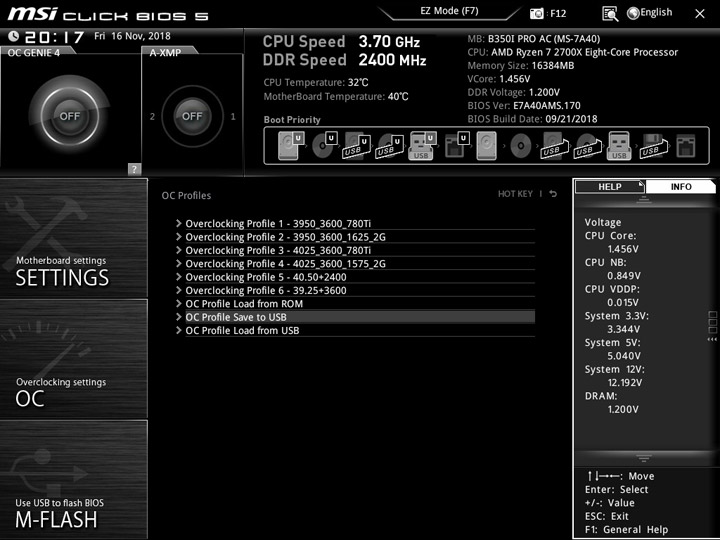Open the question mark help for OC Genie
720x540 pixels.
(134, 169)
